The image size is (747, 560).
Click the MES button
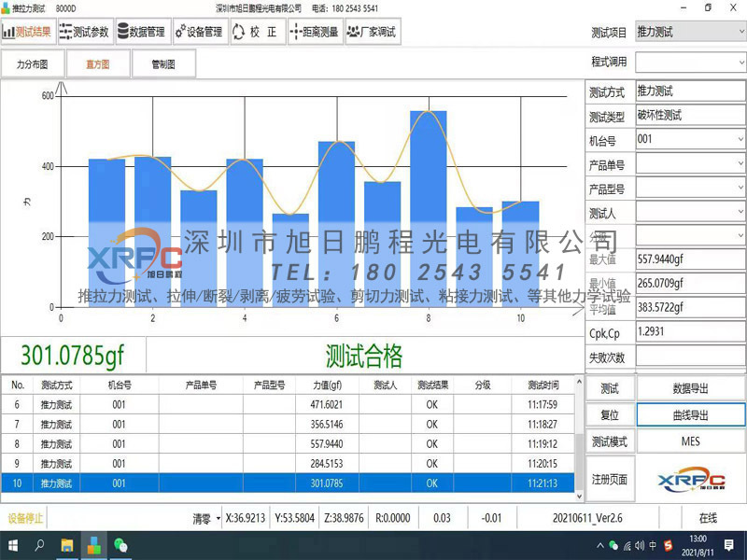691,441
